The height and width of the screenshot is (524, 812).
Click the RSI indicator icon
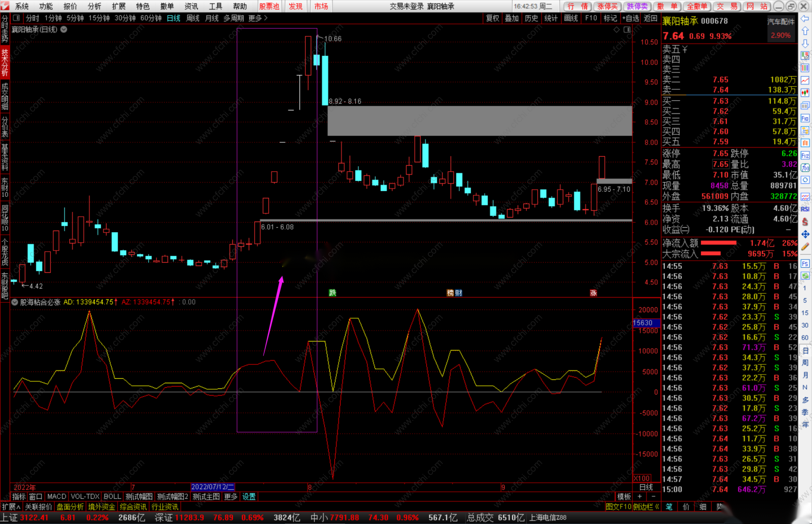(x=805, y=209)
